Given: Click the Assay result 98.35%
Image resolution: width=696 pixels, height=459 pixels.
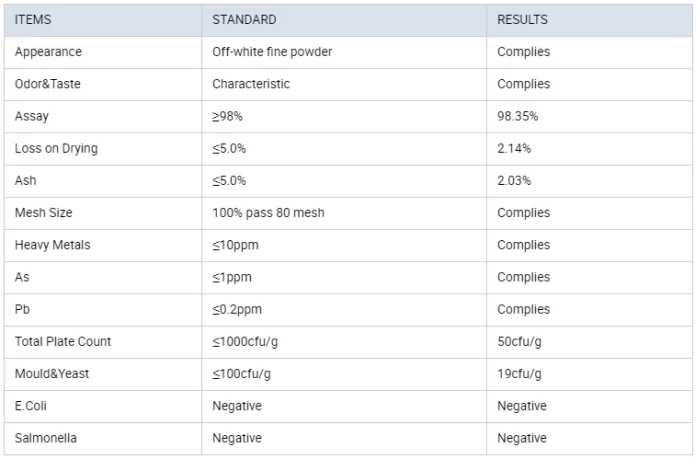Looking at the screenshot, I should 517,116.
